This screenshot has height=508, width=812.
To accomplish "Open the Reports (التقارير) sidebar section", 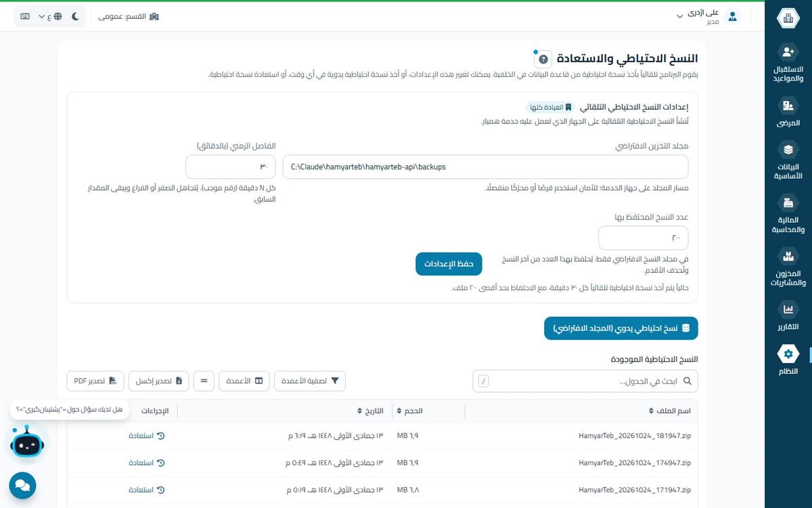I will tap(788, 316).
